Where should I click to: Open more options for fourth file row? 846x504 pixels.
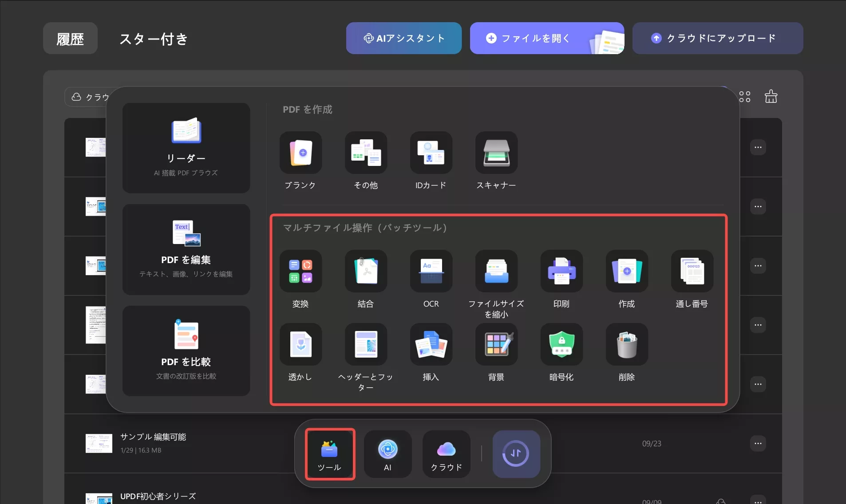coord(758,325)
